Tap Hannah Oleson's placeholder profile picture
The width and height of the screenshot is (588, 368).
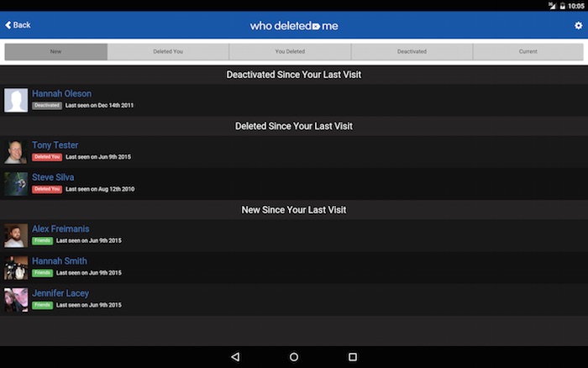pyautogui.click(x=16, y=100)
